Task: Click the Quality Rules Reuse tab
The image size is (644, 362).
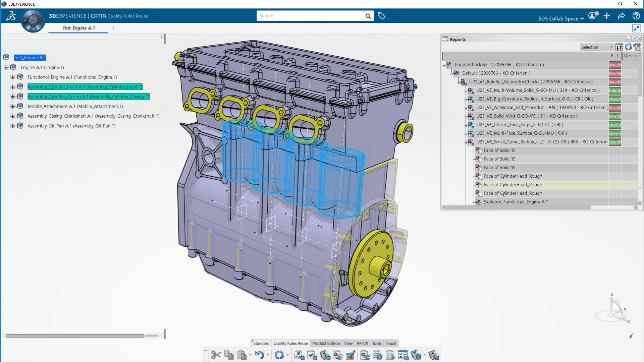Action: tap(290, 343)
